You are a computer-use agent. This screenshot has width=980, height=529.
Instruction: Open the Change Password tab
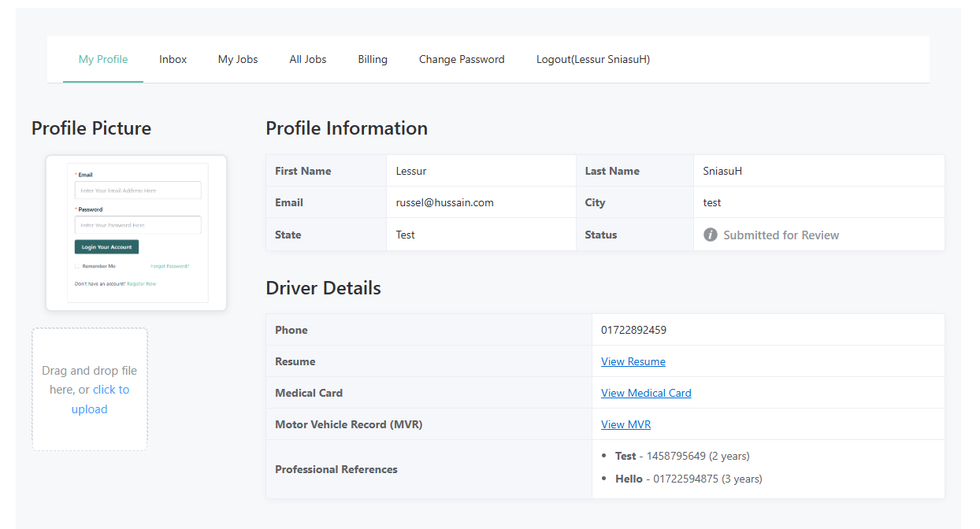(x=462, y=59)
